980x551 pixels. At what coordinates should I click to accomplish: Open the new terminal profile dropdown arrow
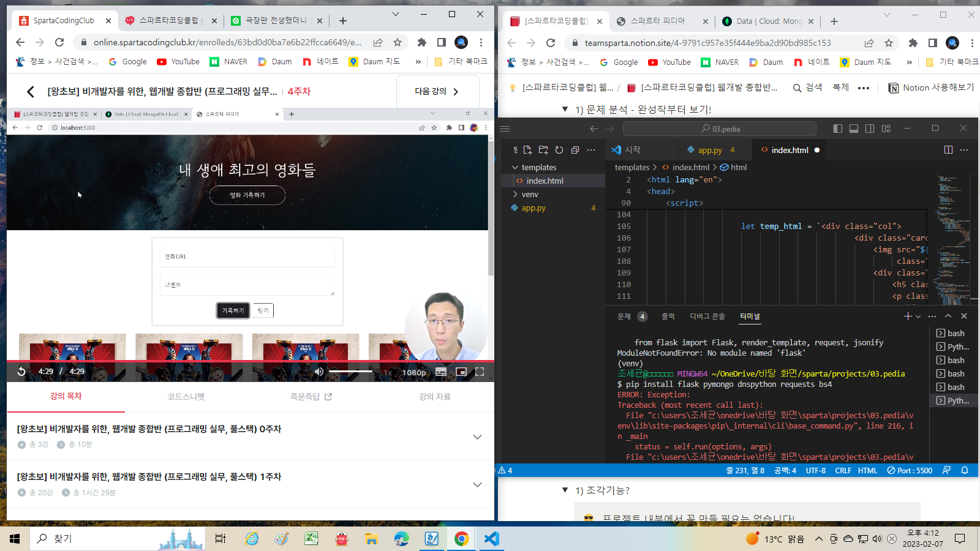pos(918,317)
